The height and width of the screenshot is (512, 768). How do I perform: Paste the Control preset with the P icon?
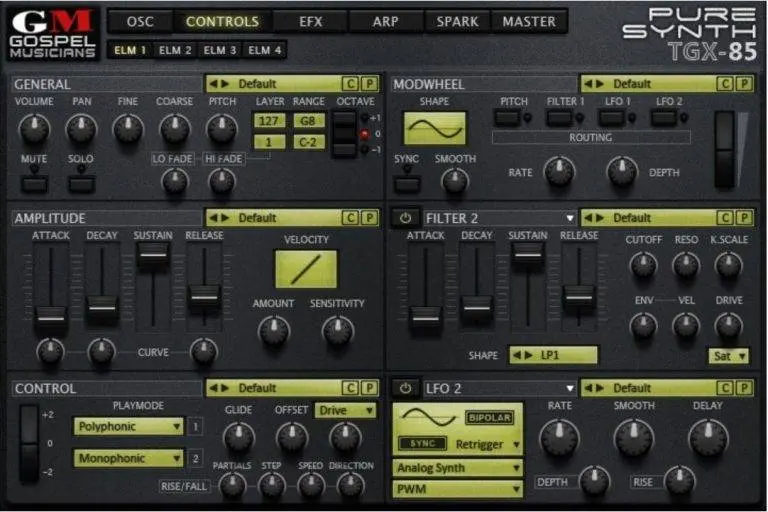click(x=369, y=388)
